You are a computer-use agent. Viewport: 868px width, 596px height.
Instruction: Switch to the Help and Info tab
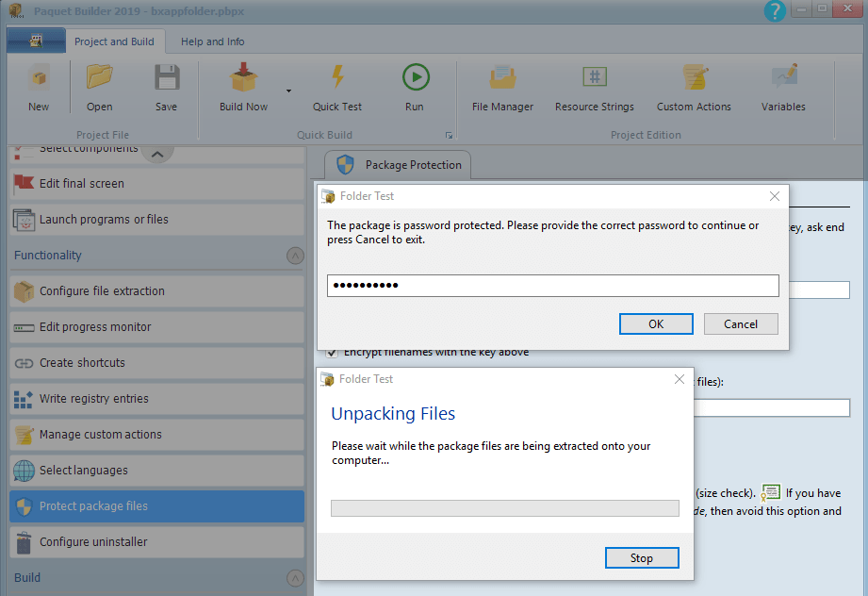click(212, 41)
